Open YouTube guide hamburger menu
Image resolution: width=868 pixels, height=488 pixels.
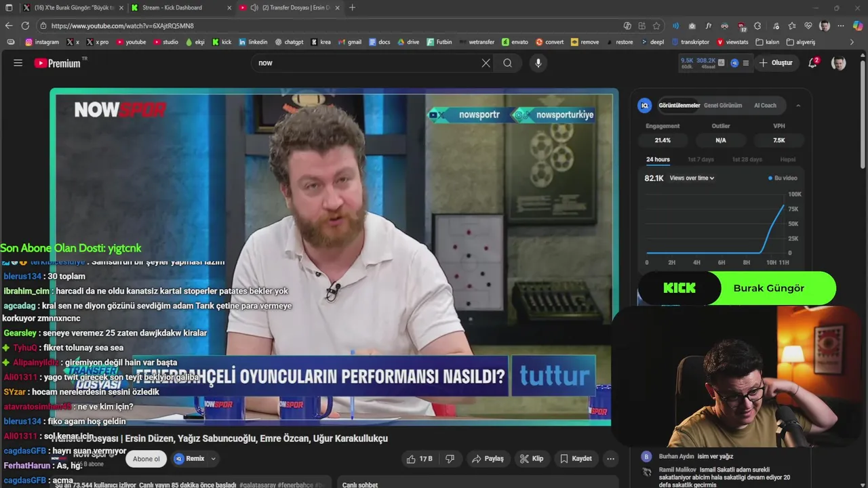point(18,63)
